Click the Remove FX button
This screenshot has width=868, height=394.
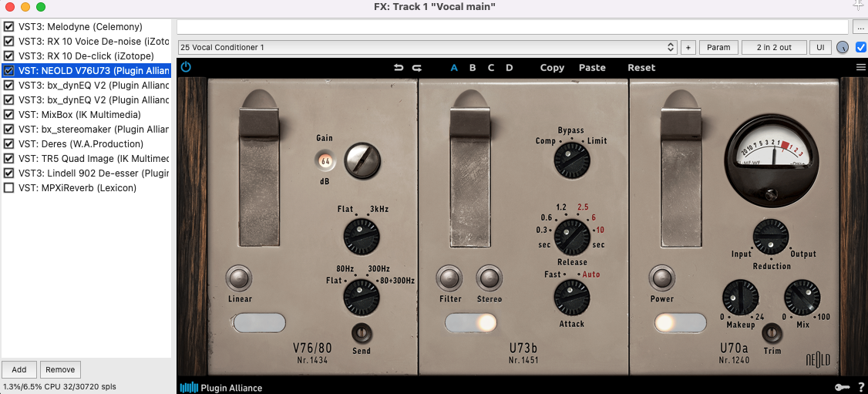pos(61,369)
